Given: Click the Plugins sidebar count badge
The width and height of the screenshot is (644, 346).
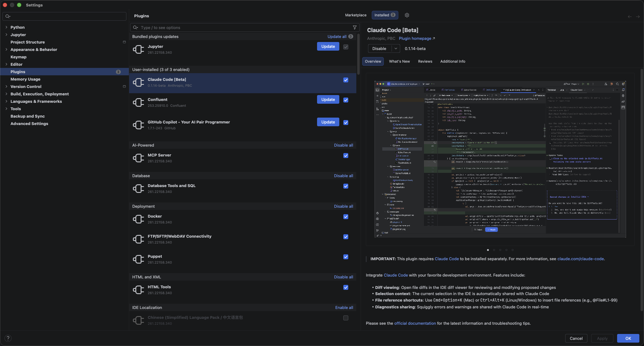Looking at the screenshot, I should (x=118, y=72).
